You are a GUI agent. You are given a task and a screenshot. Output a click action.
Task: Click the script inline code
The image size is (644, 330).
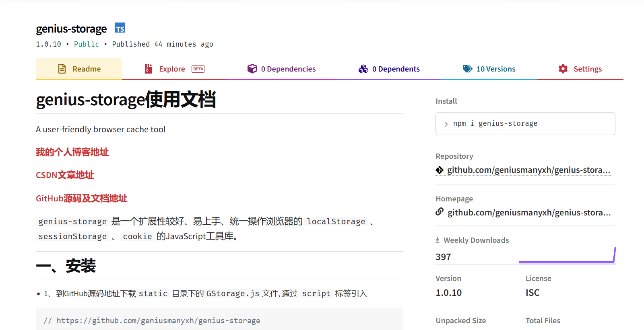pyautogui.click(x=316, y=294)
